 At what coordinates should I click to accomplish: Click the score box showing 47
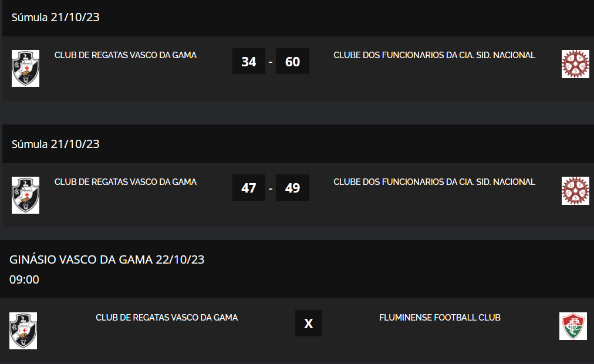[249, 188]
